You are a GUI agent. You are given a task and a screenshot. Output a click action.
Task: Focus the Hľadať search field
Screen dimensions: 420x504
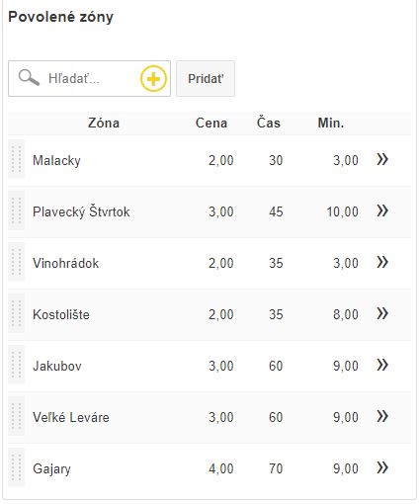click(x=89, y=79)
